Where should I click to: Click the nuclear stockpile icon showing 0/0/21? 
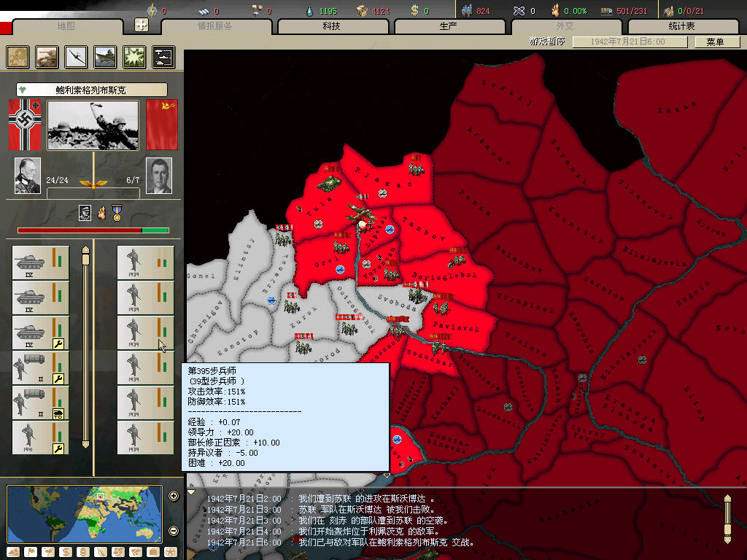click(x=669, y=10)
